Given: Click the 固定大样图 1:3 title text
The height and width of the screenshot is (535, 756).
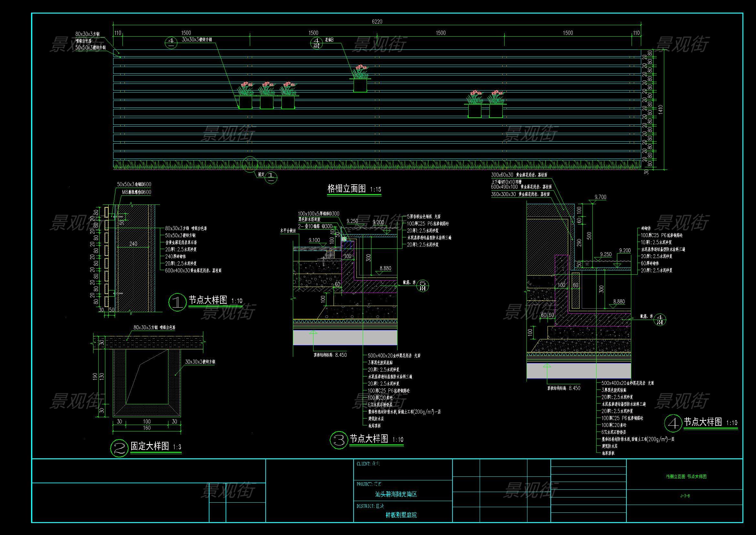Looking at the screenshot, I should 156,446.
